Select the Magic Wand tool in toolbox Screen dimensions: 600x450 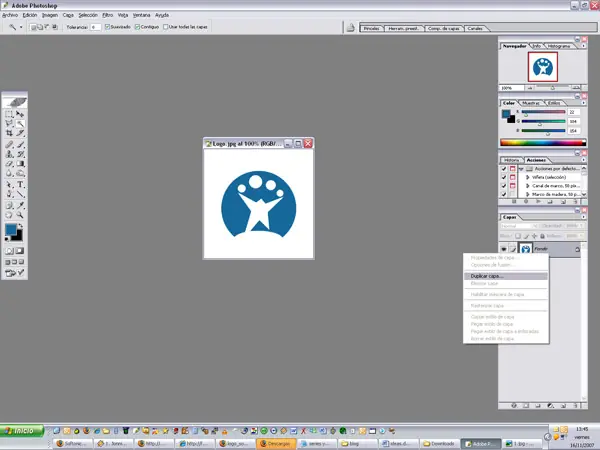click(20, 123)
